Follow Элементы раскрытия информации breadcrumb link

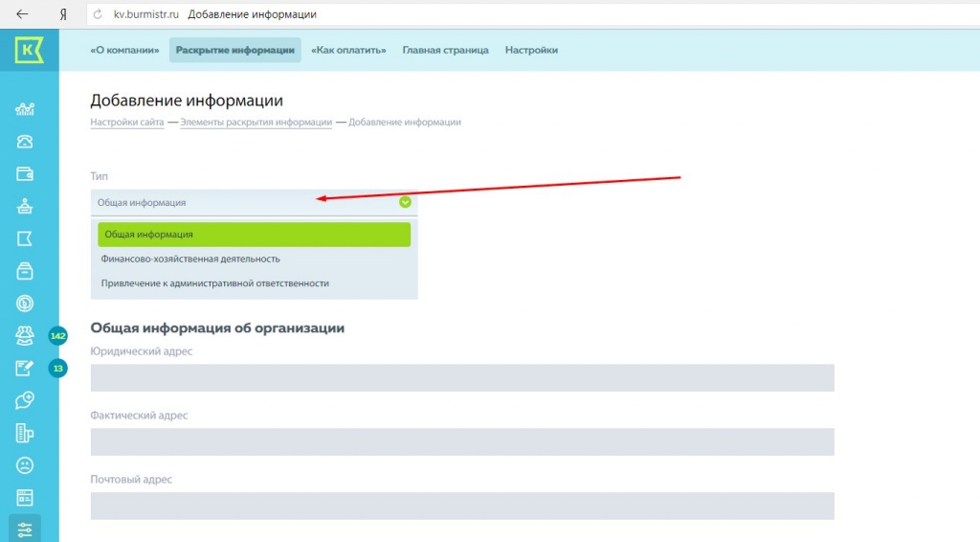point(256,123)
